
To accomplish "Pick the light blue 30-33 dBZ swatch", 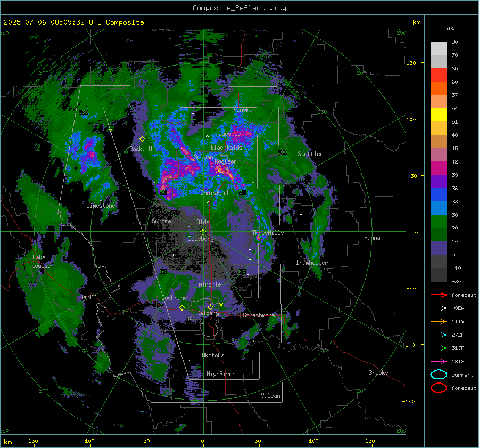I will pyautogui.click(x=439, y=208).
